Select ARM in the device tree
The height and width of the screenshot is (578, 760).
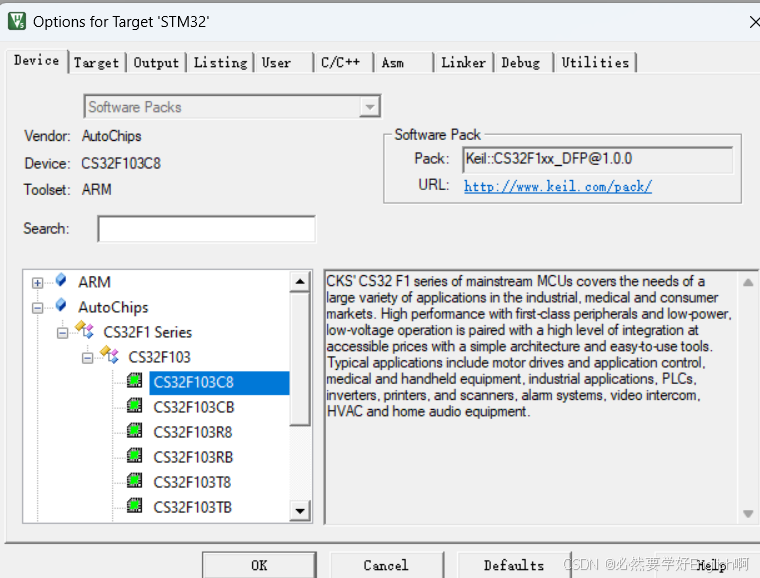click(95, 282)
